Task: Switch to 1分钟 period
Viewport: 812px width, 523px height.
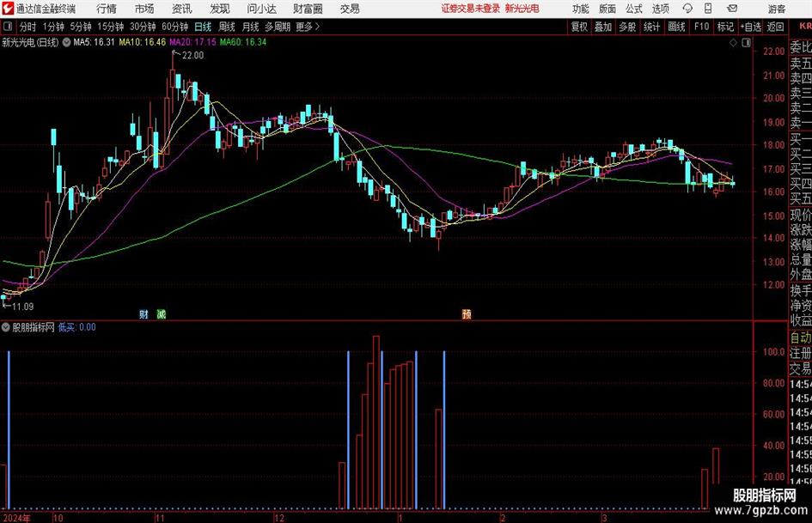Action: pyautogui.click(x=52, y=27)
